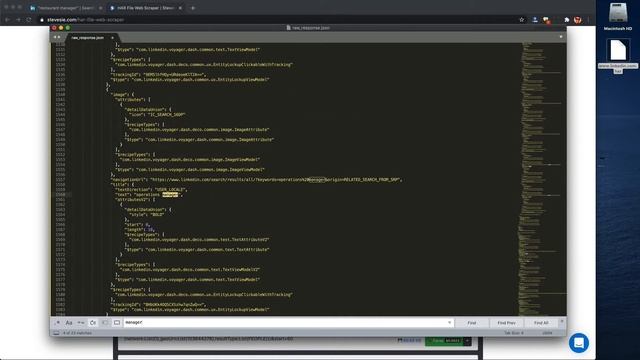
Task: Open the Macintosh HD desktop icon
Action: pyautogui.click(x=618, y=17)
